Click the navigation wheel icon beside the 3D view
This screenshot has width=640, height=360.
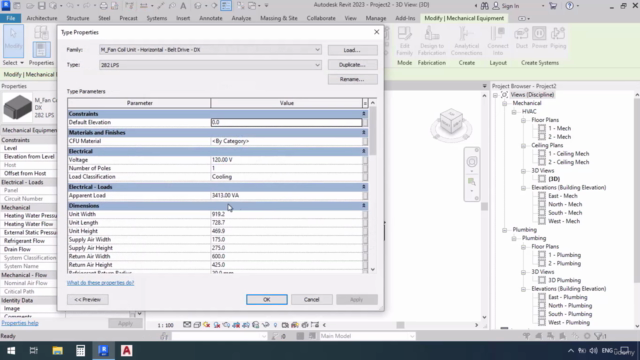point(472,162)
